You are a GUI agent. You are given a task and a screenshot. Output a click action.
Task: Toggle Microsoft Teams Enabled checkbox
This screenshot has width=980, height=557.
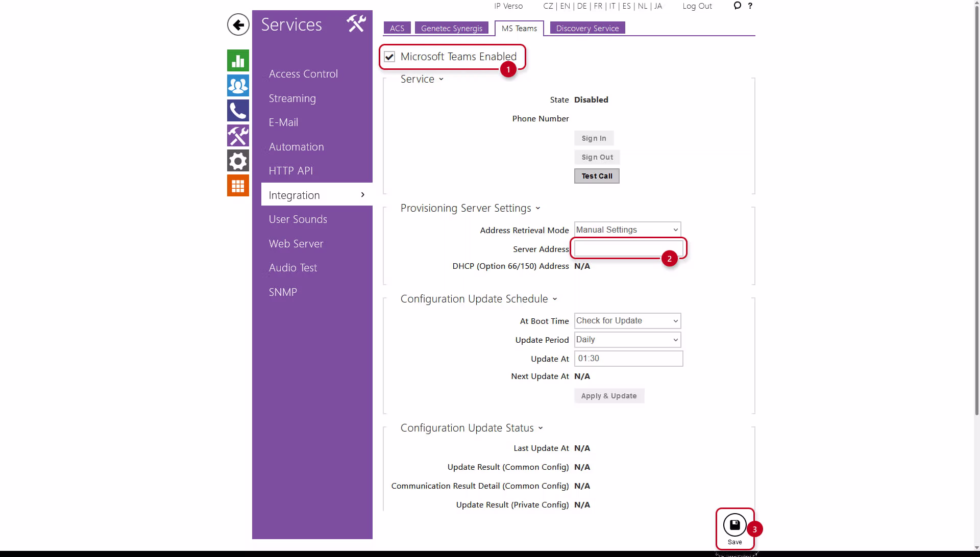point(389,57)
